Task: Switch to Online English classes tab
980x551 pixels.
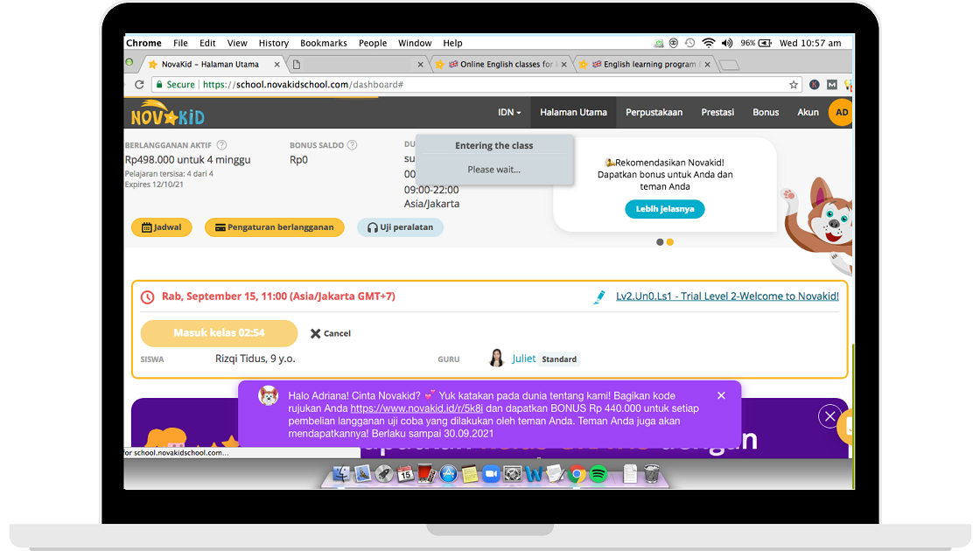Action: (500, 65)
